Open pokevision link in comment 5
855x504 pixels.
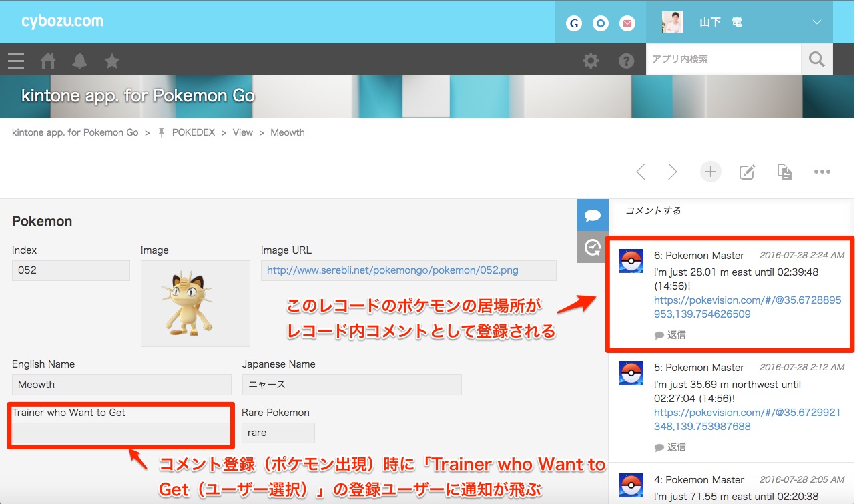click(748, 419)
